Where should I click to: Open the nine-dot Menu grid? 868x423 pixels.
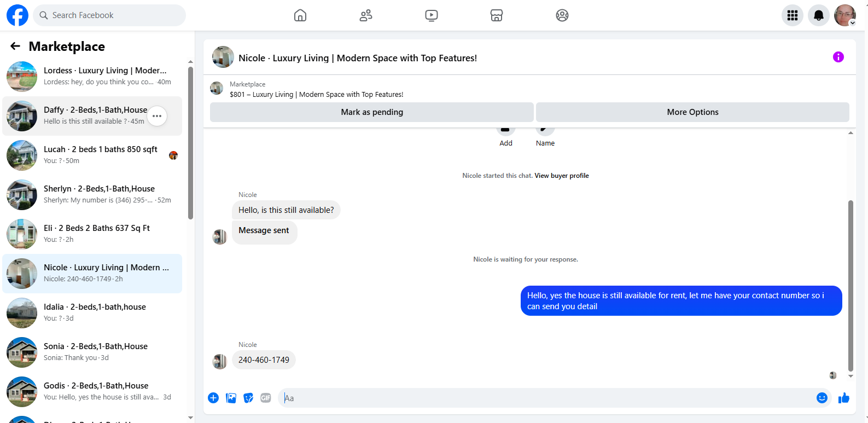[x=793, y=15]
